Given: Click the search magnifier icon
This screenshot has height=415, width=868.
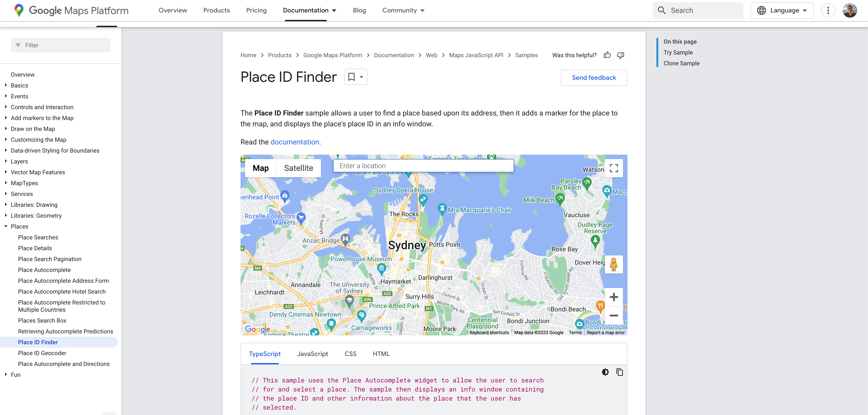Looking at the screenshot, I should point(661,10).
